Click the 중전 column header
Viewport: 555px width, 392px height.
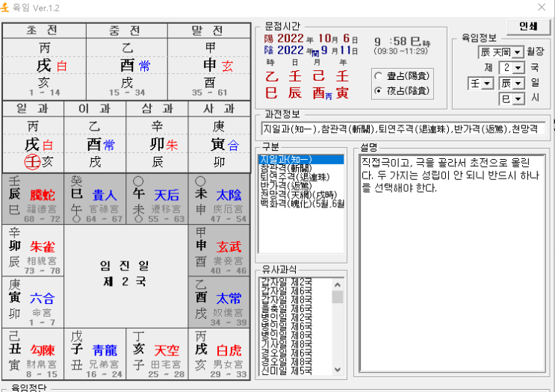(127, 31)
